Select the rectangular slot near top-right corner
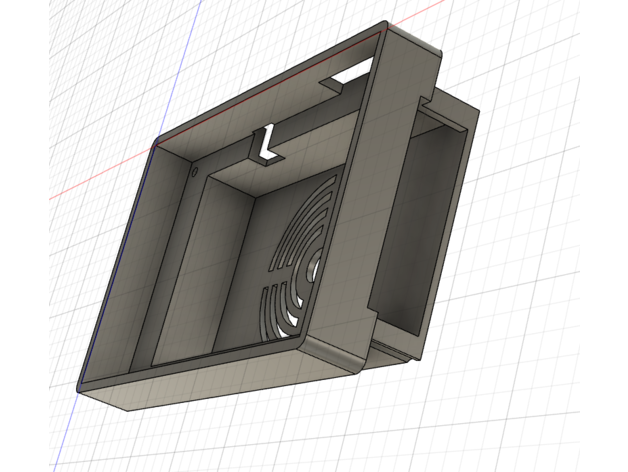This screenshot has width=628, height=472. 350,73
